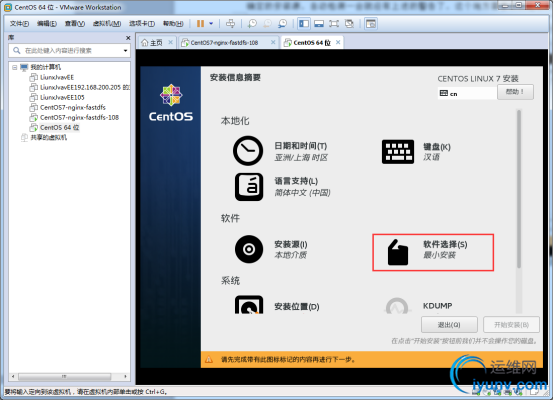
Task: Open the 安装源(I) settings link
Action: (x=291, y=244)
